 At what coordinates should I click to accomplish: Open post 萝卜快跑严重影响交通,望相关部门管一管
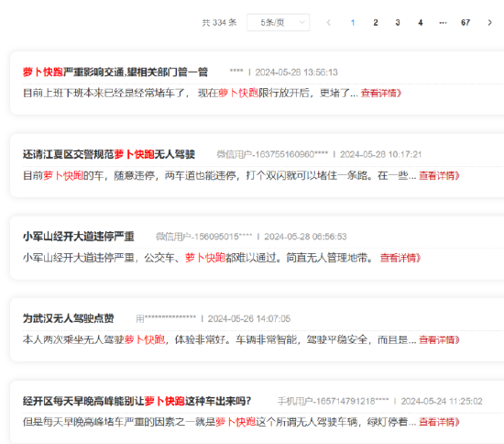(x=115, y=72)
